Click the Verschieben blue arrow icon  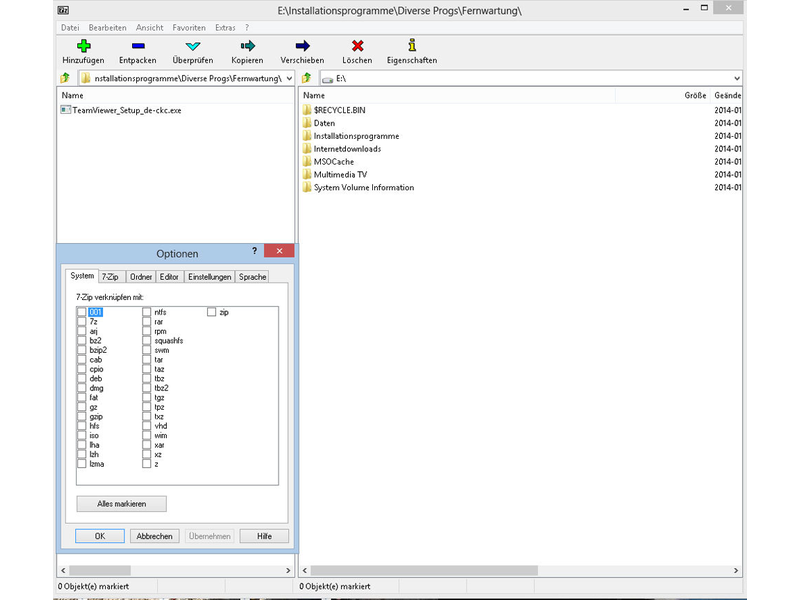click(x=303, y=46)
